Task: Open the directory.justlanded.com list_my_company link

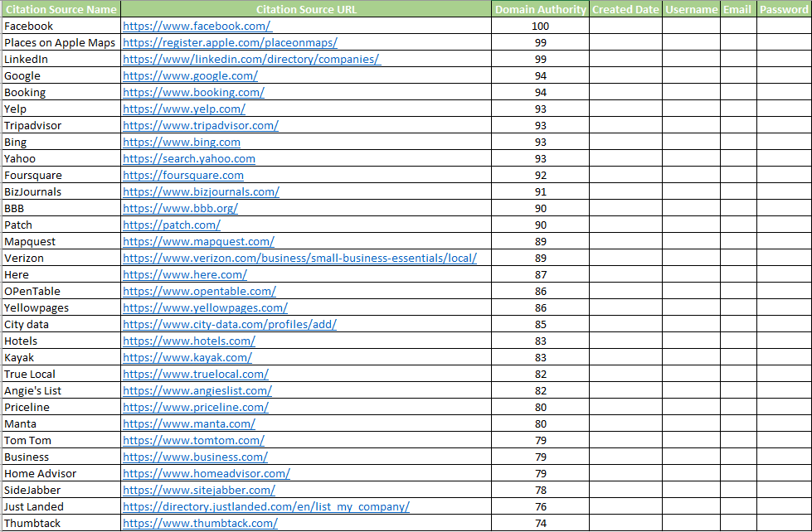Action: coord(266,506)
